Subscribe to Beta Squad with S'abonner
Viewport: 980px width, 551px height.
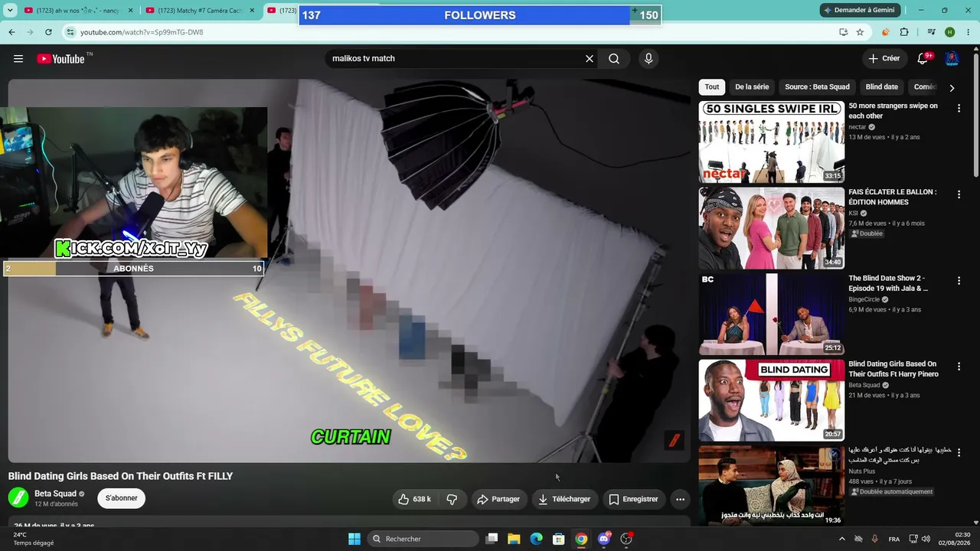[122, 498]
